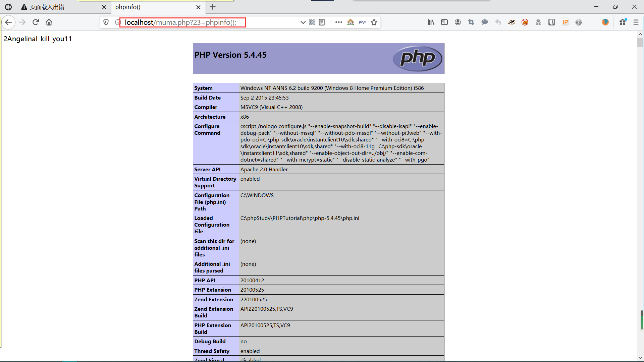This screenshot has height=362, width=644.
Task: Reload the current page
Action: [36, 22]
